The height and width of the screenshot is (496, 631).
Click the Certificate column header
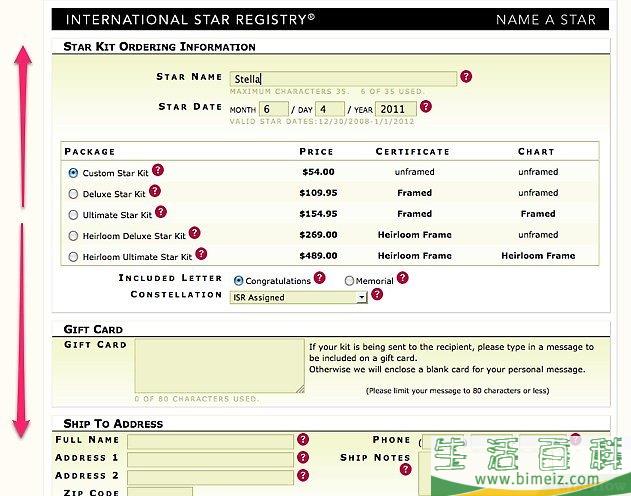pos(412,152)
